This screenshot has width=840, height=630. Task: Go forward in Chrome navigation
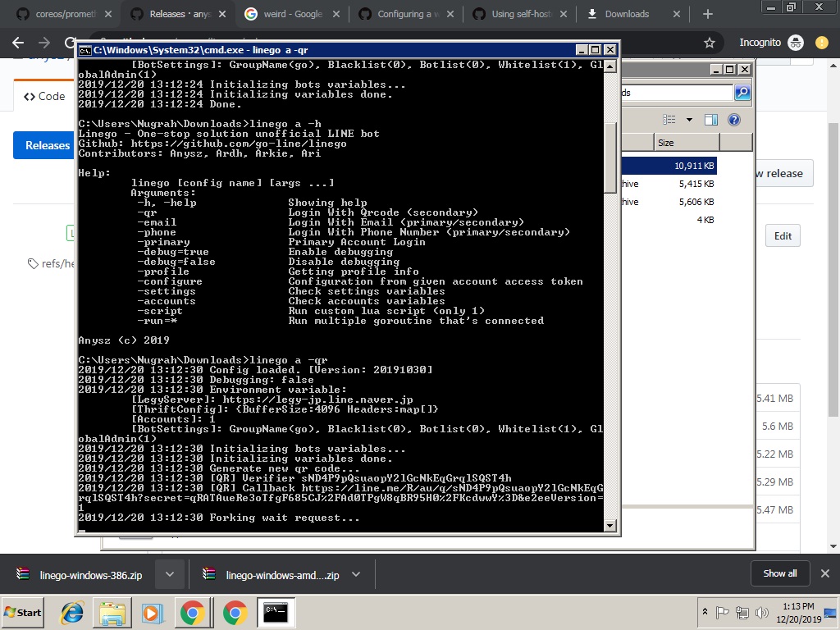(x=44, y=43)
